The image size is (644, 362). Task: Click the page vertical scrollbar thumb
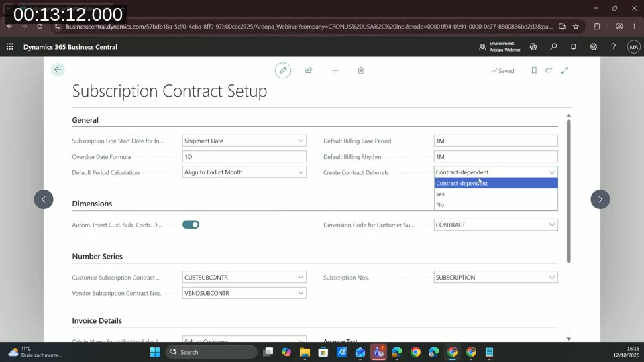click(568, 191)
